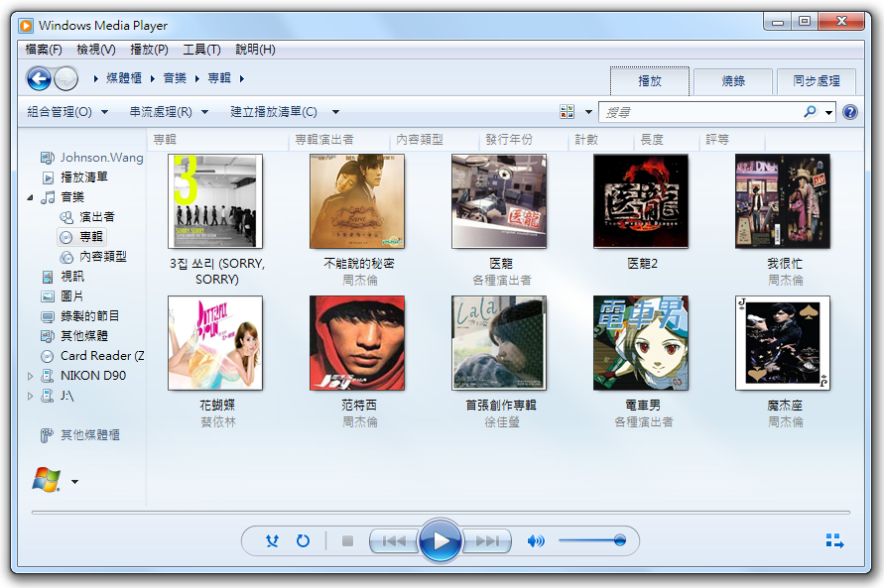Open the dropdown arrow beside Windows logo
Image resolution: width=884 pixels, height=588 pixels.
75,482
